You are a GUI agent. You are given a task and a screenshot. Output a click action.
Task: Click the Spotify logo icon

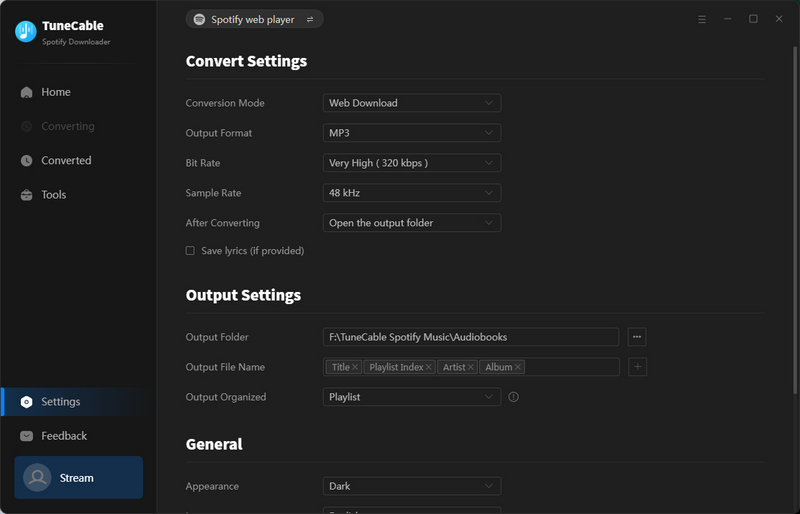[199, 19]
